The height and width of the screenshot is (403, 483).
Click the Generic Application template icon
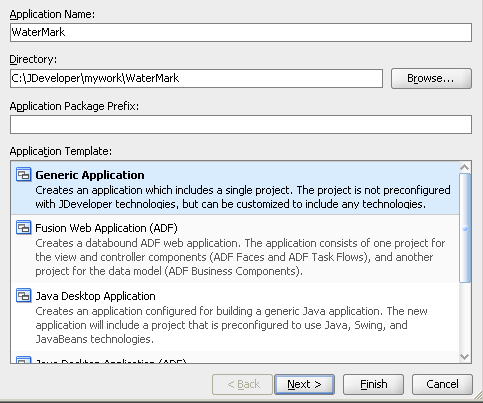(x=24, y=174)
